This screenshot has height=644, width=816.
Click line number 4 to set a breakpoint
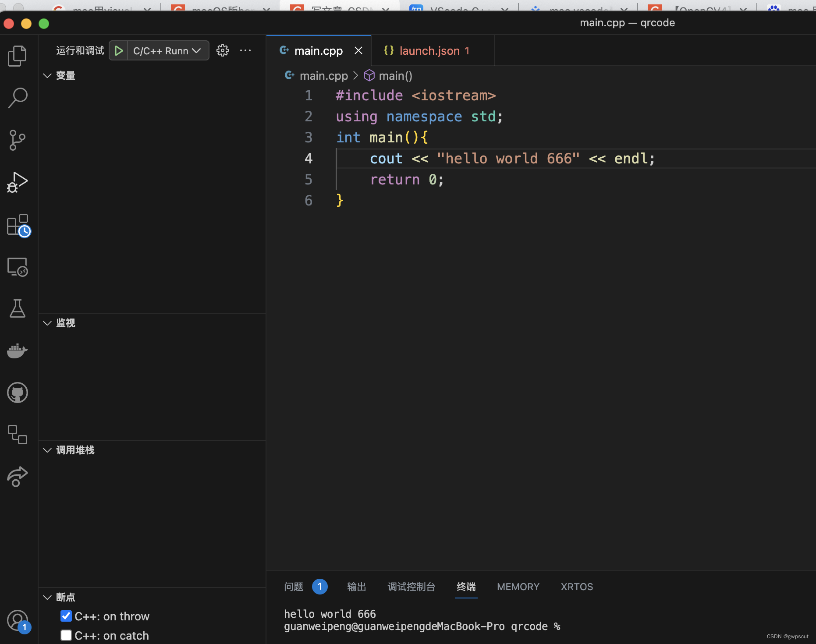309,158
